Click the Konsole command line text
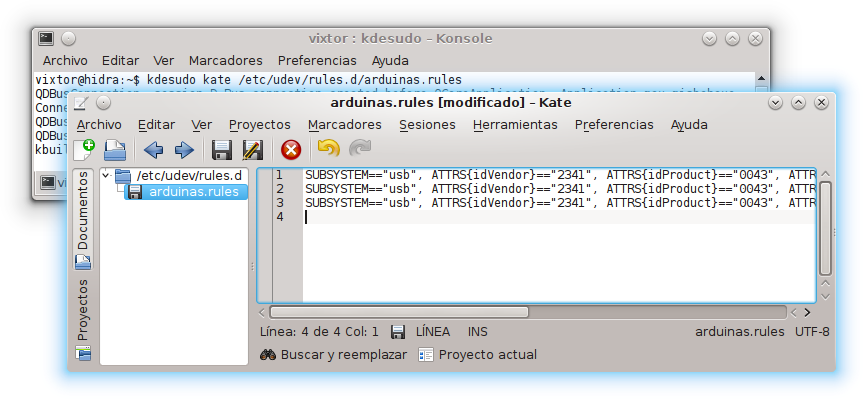The width and height of the screenshot is (863, 399). click(248, 79)
